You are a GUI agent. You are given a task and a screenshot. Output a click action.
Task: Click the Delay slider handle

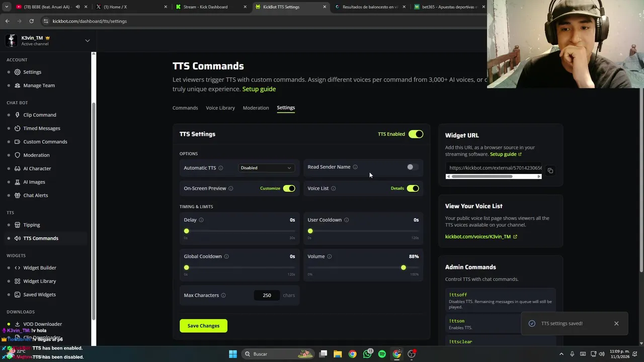187,231
